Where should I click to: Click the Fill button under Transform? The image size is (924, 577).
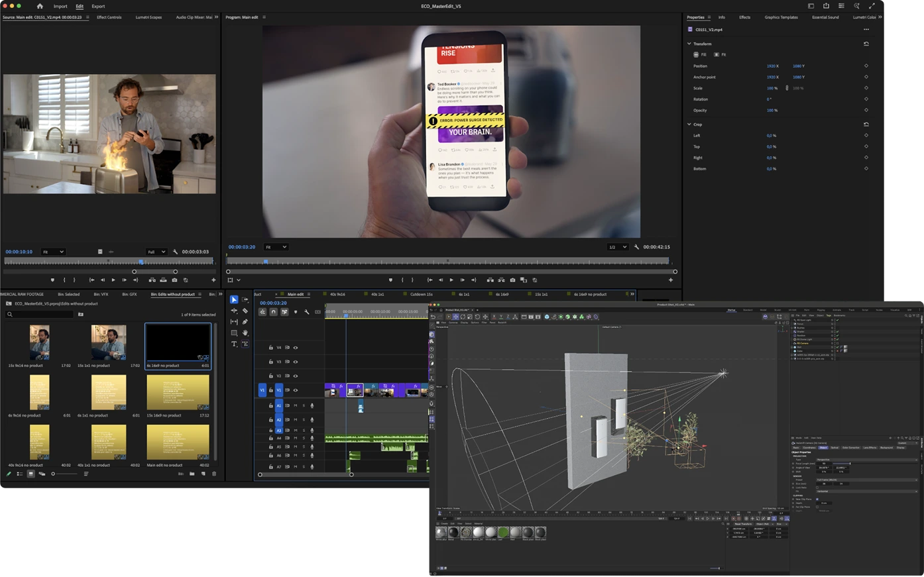tap(700, 55)
